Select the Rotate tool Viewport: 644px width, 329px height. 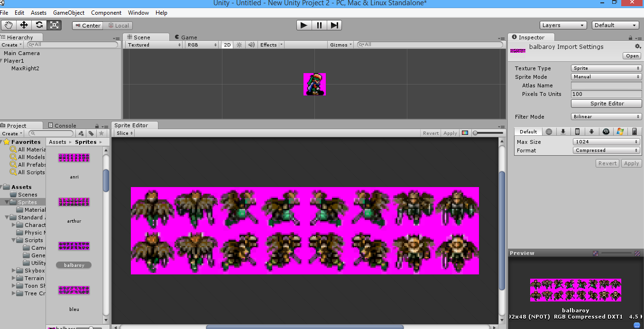40,25
